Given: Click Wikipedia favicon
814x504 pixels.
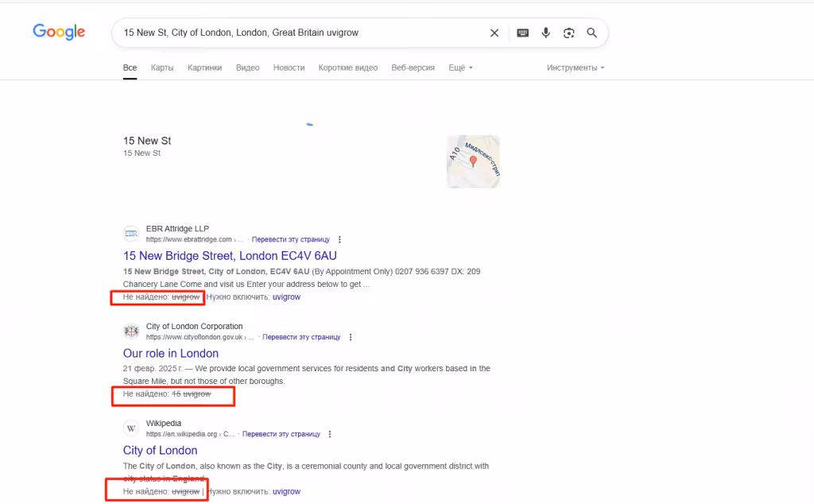Looking at the screenshot, I should click(x=131, y=428).
